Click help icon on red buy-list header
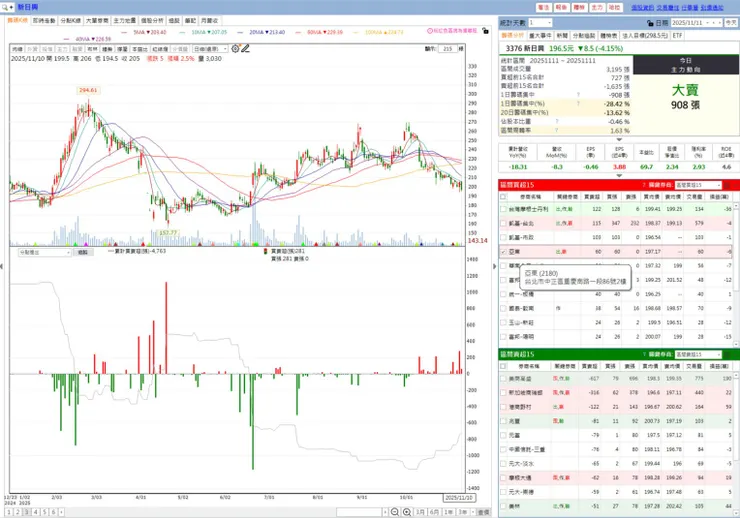The width and height of the screenshot is (740, 518). 644,184
